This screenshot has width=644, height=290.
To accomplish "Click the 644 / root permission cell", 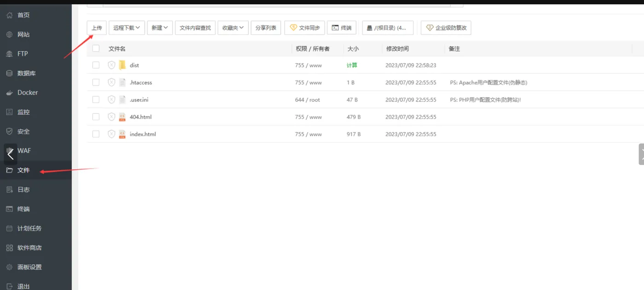I will (307, 99).
